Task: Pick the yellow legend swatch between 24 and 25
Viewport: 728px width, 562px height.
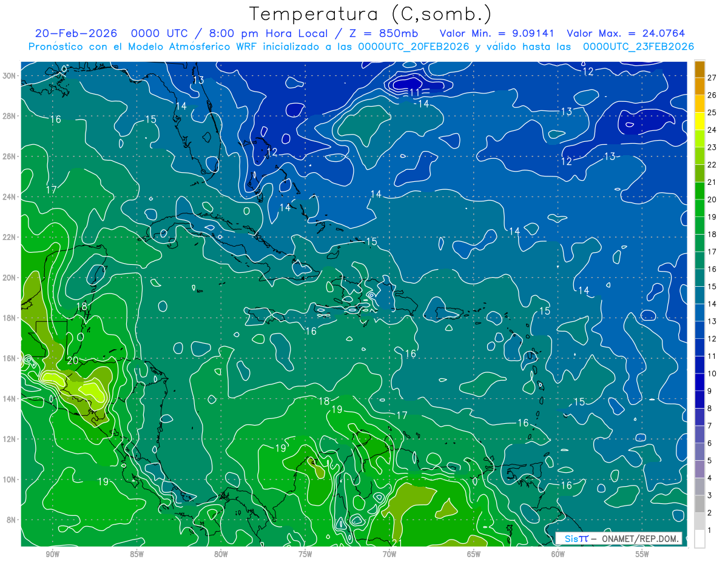Action: 699,121
